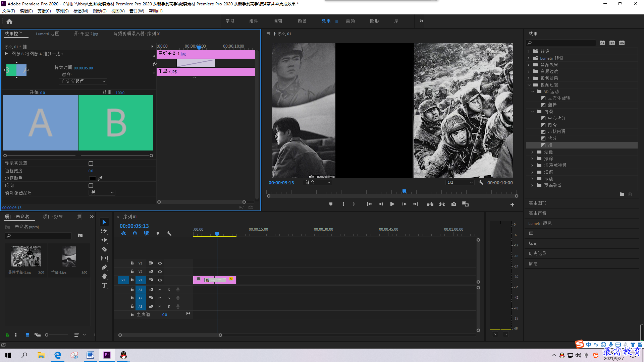Viewport: 644px width, 362px height.
Task: Mute audio track A3
Action: 160,307
